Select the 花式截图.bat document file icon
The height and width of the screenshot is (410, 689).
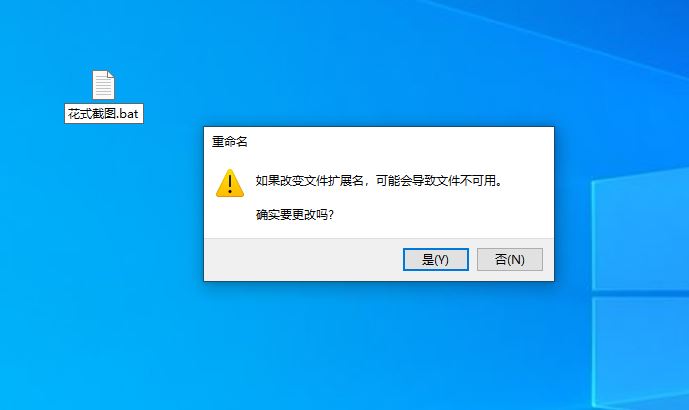[x=103, y=84]
